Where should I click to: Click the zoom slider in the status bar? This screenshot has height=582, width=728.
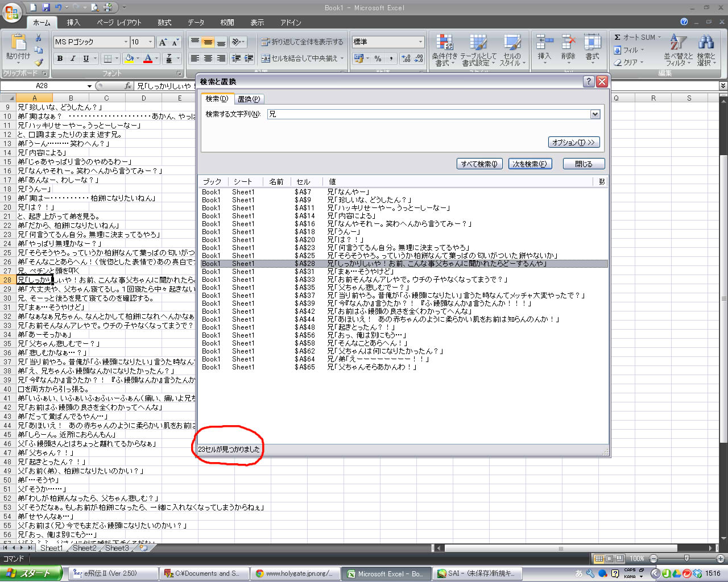click(686, 559)
